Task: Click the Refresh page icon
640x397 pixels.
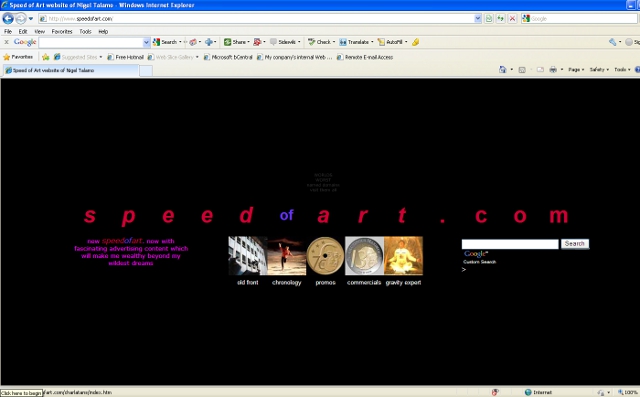Action: coord(500,18)
